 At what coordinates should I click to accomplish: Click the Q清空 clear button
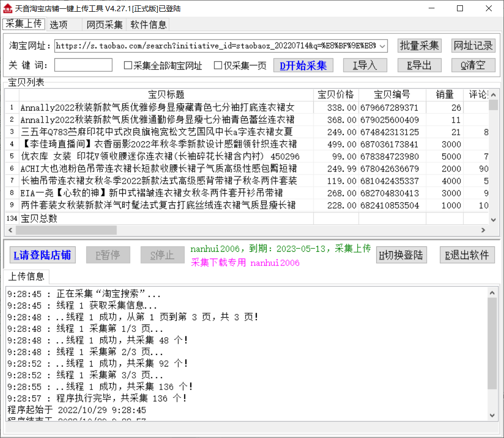click(473, 66)
